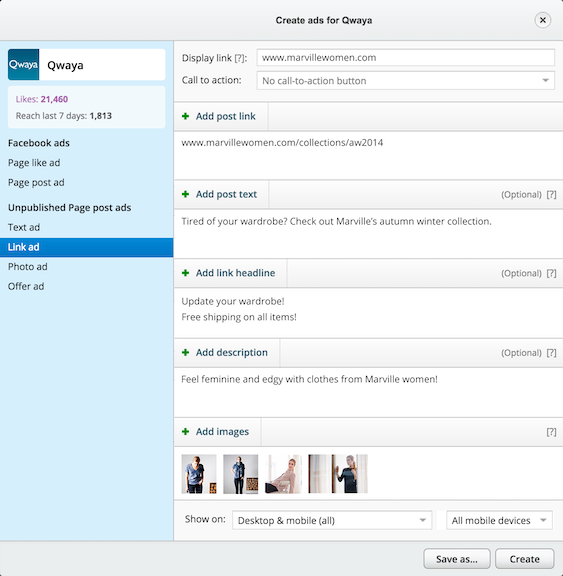Click the Create button

[524, 559]
